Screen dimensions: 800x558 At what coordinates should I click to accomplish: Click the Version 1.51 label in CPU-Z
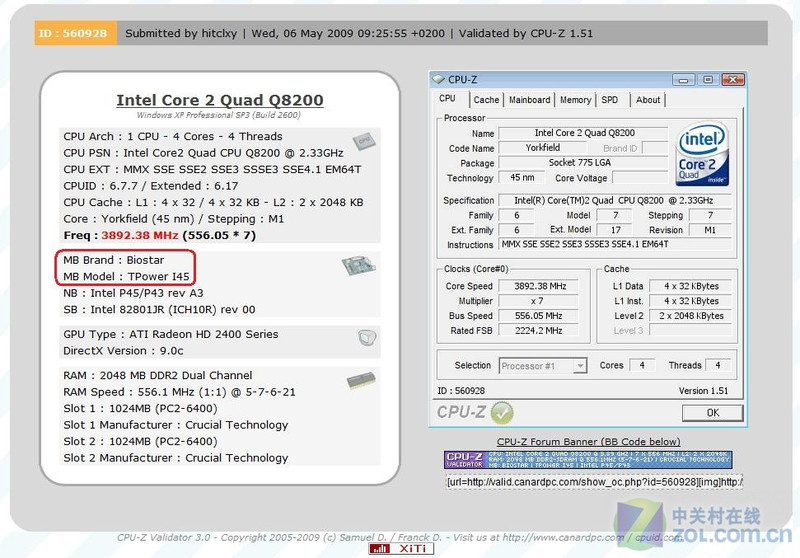[x=703, y=391]
